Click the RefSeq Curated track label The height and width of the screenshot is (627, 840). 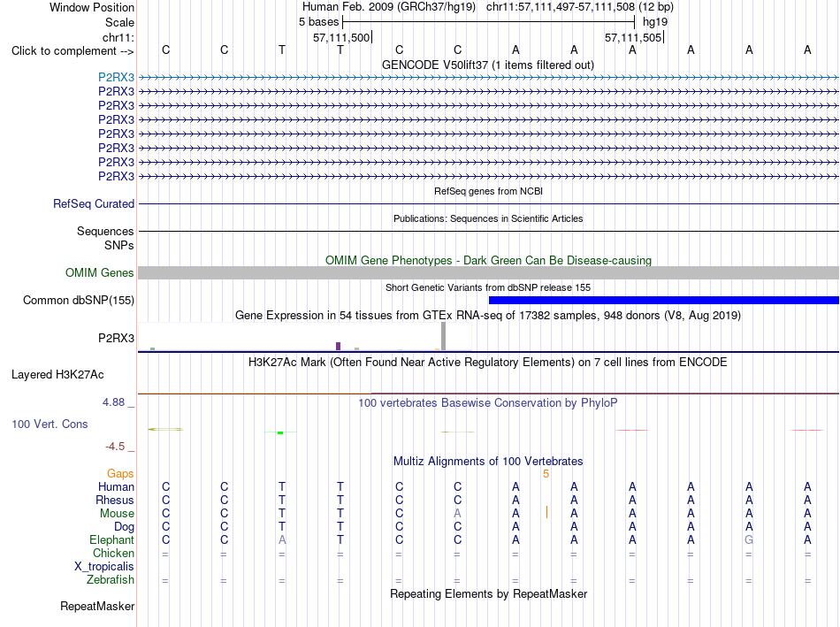[93, 203]
